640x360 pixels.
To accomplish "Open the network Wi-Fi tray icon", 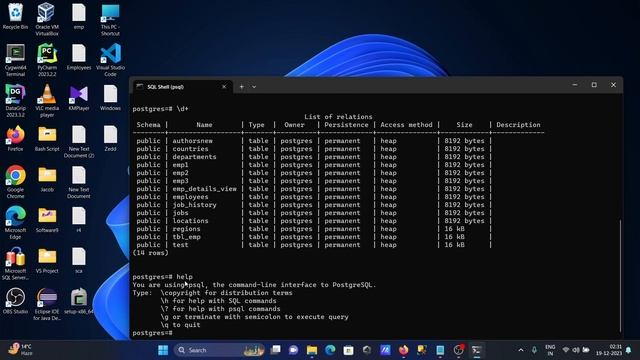I will pos(566,350).
